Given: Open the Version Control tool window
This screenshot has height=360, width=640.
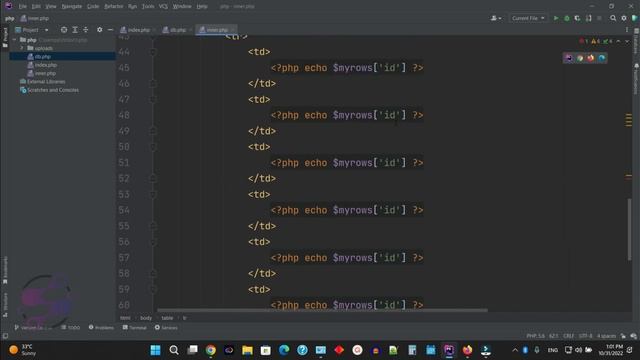Looking at the screenshot, I should (x=33, y=327).
